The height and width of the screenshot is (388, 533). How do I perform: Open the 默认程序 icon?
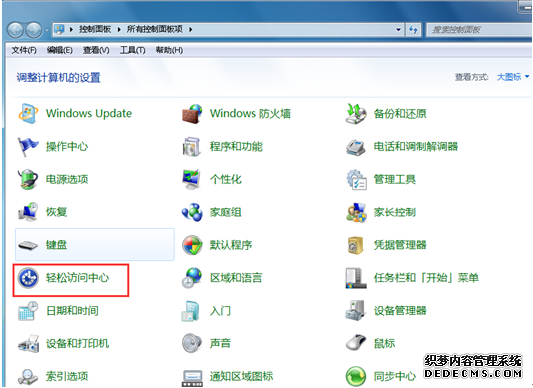tap(192, 245)
